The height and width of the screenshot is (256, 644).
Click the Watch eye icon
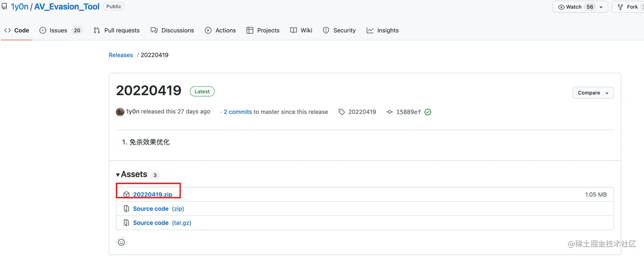(561, 7)
